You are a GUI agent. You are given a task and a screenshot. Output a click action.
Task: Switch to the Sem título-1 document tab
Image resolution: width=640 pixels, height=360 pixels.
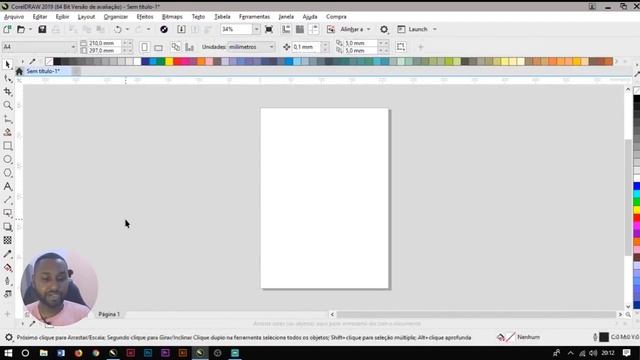(43, 71)
